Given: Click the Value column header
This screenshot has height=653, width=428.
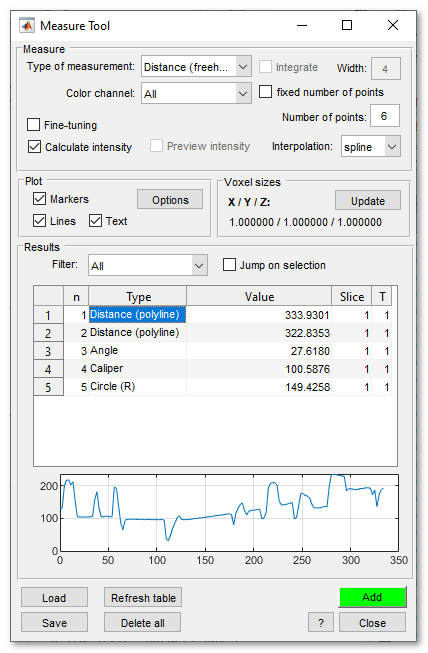Looking at the screenshot, I should 259,297.
